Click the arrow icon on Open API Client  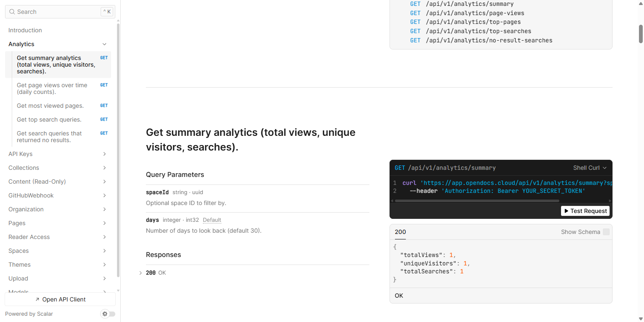pyautogui.click(x=37, y=299)
